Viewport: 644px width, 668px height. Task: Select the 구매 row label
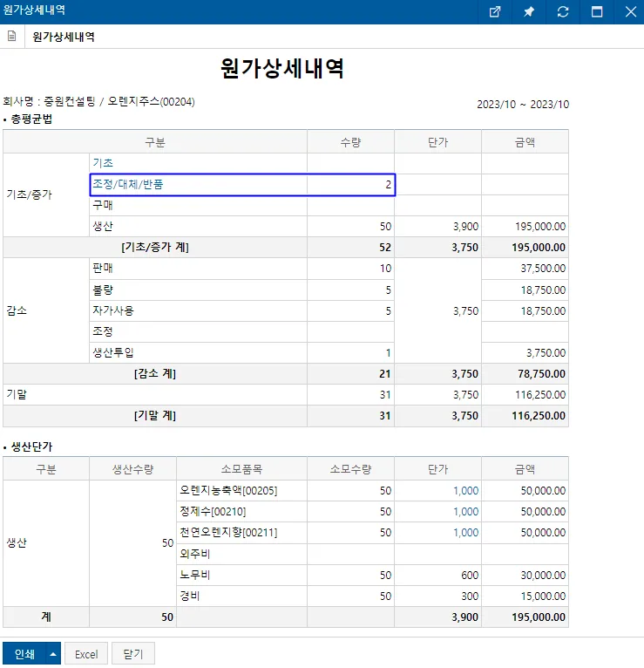point(103,205)
